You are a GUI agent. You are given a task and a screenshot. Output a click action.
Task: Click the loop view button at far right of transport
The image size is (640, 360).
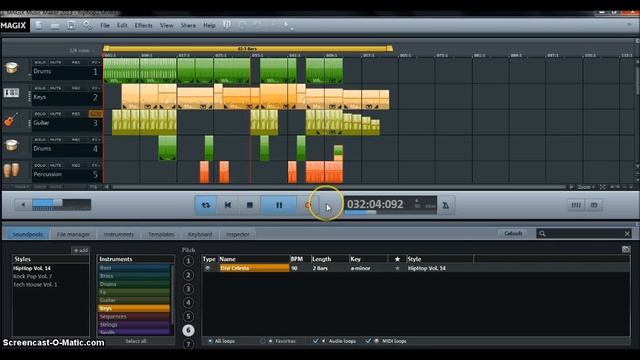pyautogui.click(x=594, y=205)
